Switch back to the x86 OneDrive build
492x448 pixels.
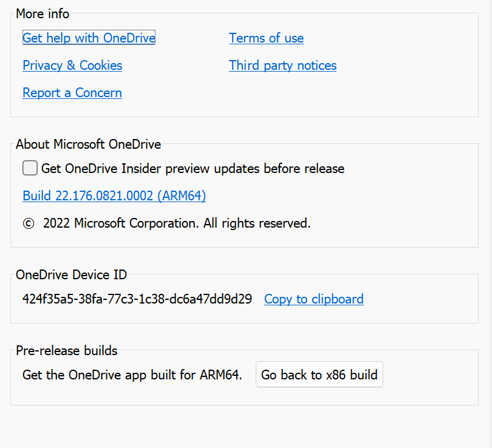pos(319,375)
